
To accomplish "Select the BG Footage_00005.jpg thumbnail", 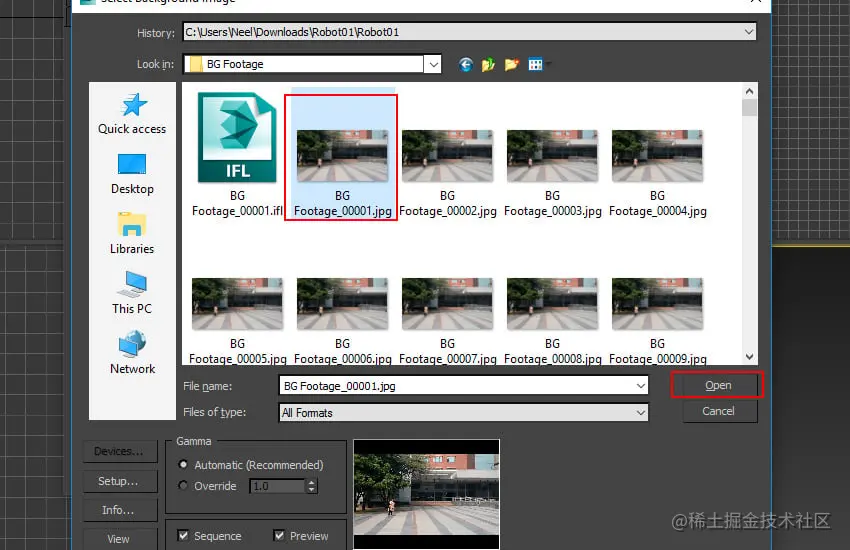I will click(x=237, y=304).
